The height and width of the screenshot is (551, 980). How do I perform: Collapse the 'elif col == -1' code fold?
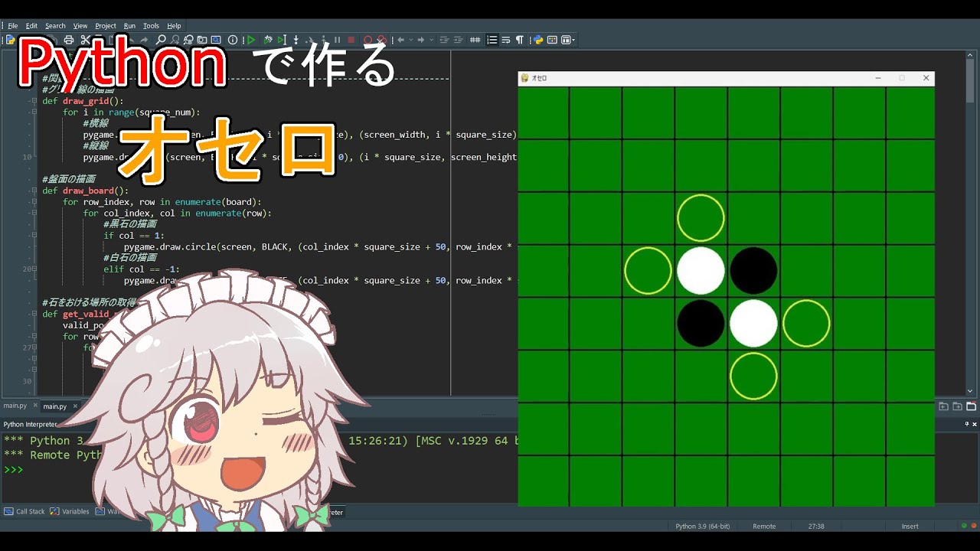(34, 269)
